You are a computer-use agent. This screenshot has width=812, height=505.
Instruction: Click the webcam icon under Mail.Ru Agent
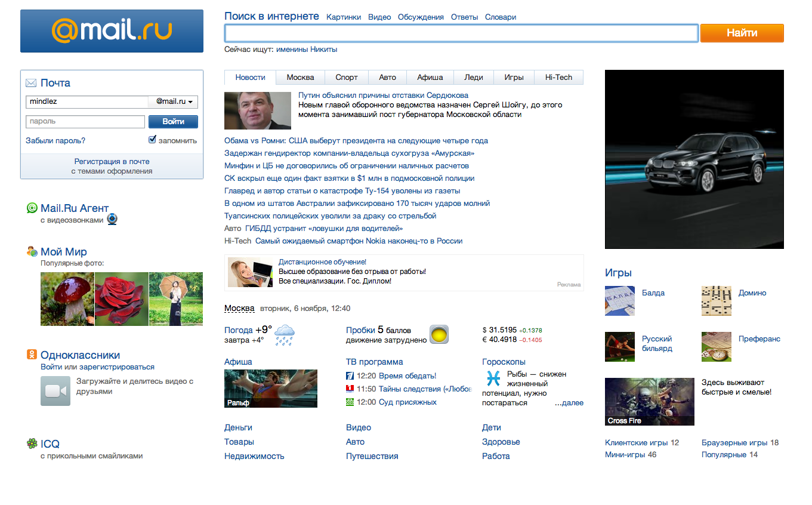(x=112, y=220)
